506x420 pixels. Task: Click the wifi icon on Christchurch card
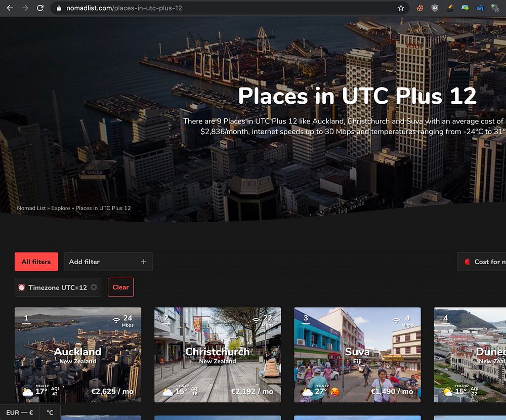click(256, 320)
